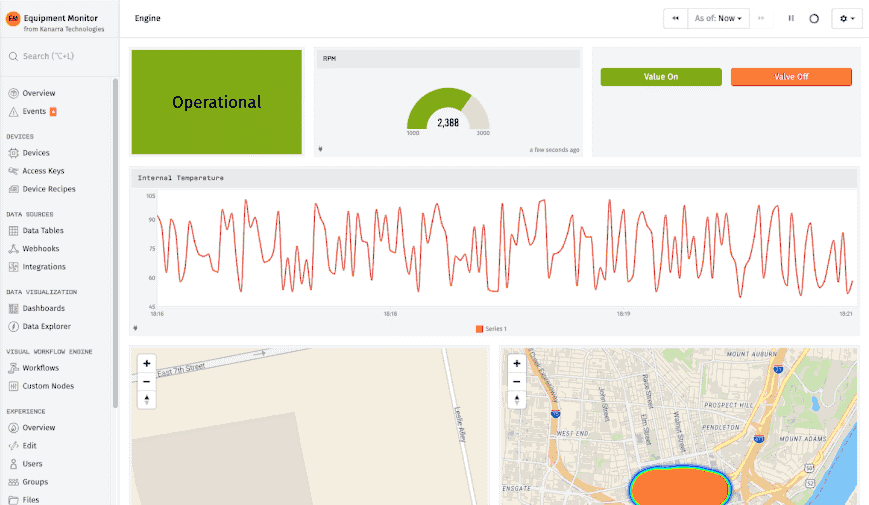Expand the settings gear dropdown
Image resolution: width=869 pixels, height=505 pixels.
coord(846,18)
